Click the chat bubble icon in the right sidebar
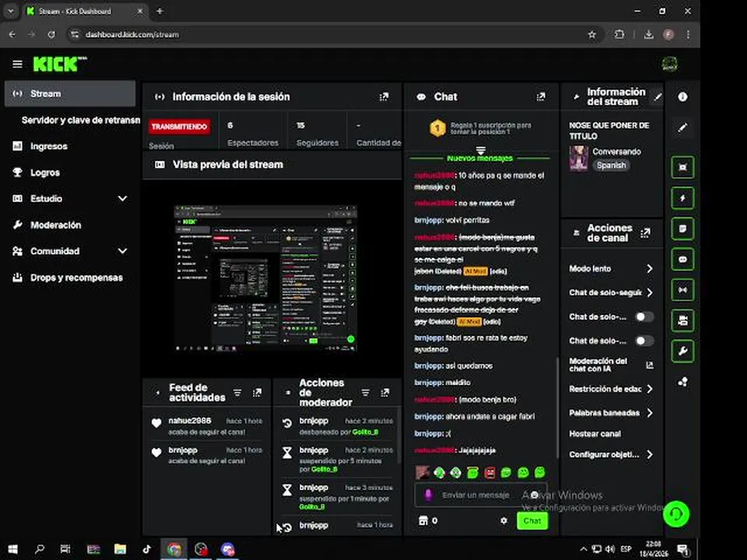The width and height of the screenshot is (747, 560). (x=682, y=260)
